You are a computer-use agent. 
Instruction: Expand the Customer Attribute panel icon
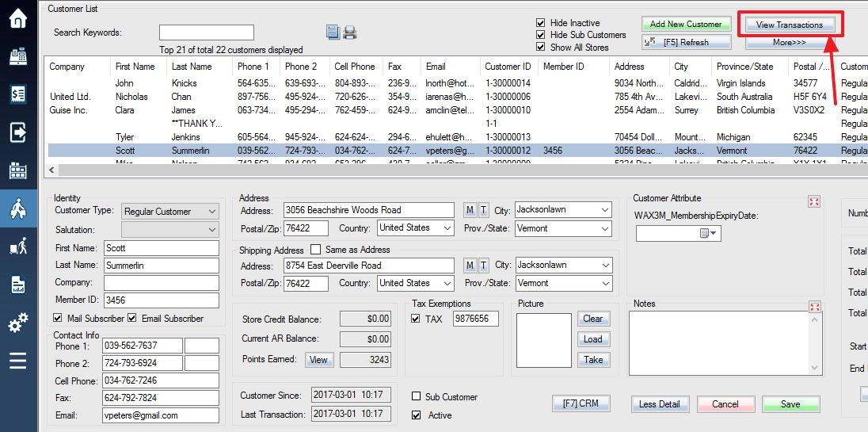click(814, 201)
